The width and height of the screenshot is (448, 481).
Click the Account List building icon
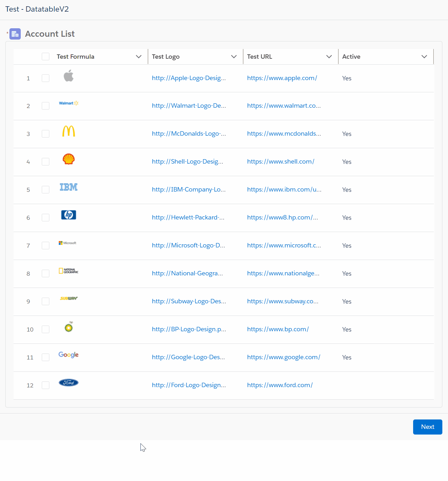15,34
